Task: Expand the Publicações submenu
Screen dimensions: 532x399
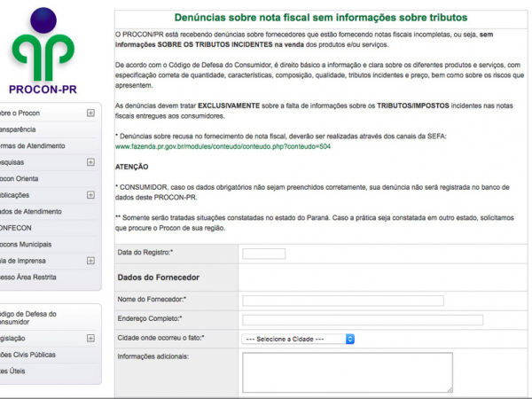Action: click(x=90, y=195)
